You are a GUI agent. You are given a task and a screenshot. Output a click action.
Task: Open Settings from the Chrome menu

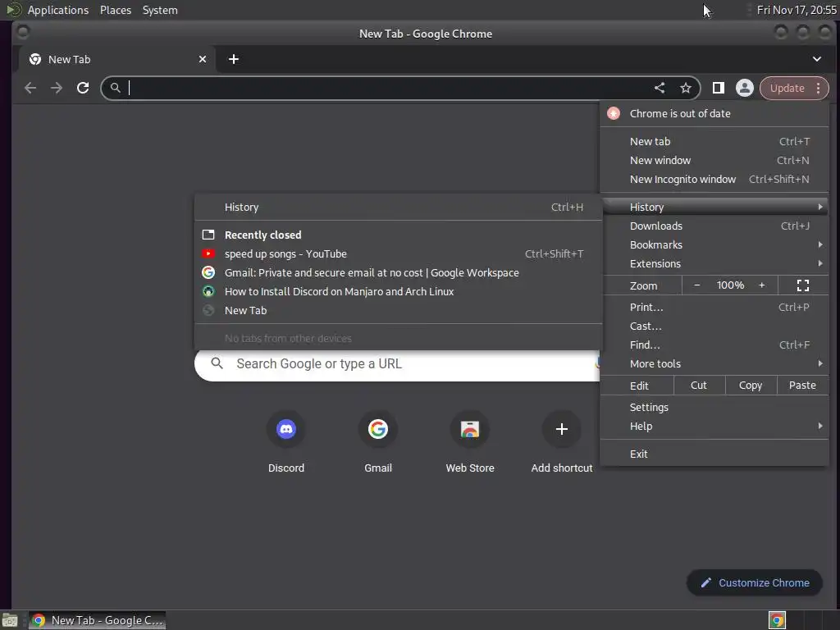tap(714, 407)
